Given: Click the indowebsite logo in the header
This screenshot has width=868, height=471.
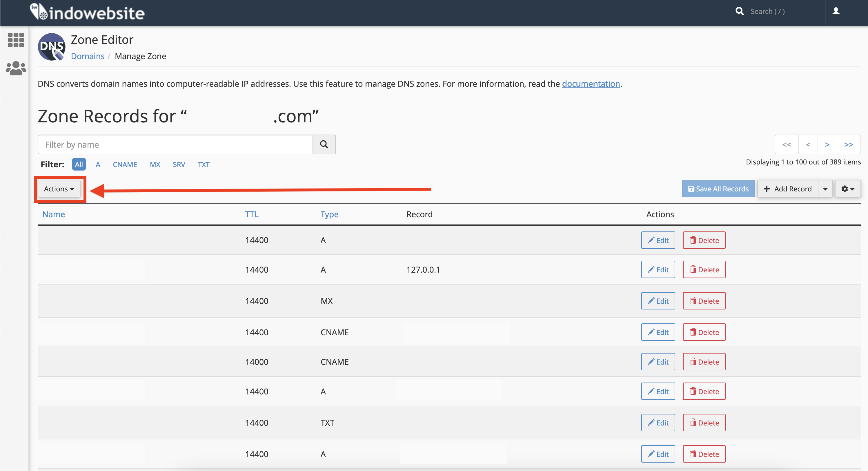Looking at the screenshot, I should 87,12.
